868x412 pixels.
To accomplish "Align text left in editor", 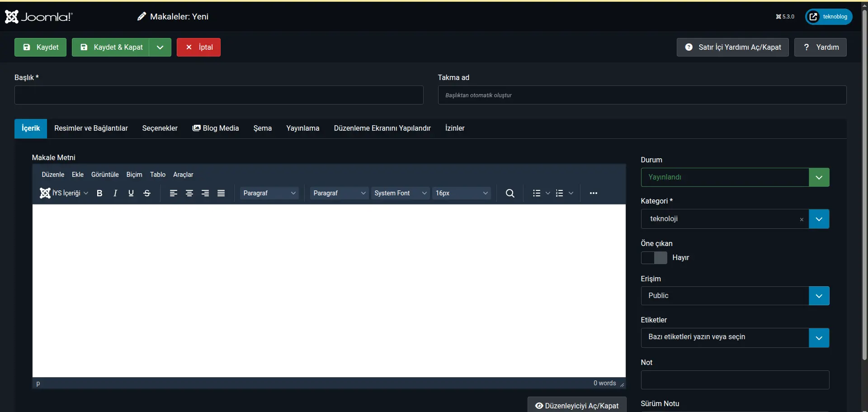I will tap(174, 193).
